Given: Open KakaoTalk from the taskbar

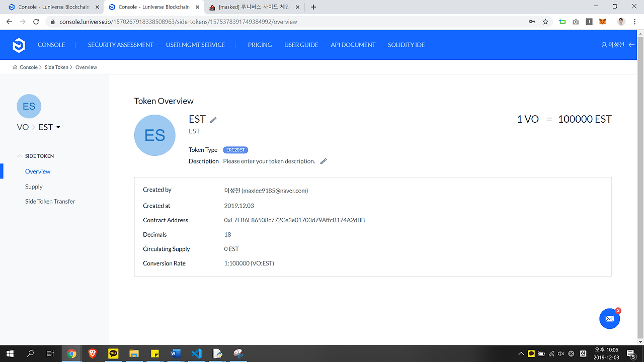Looking at the screenshot, I should coord(113,353).
